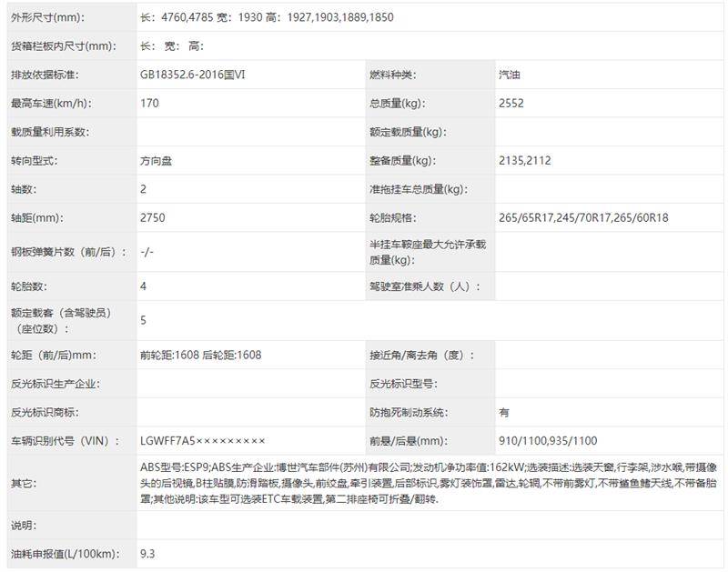This screenshot has height=572, width=728.
Task: Select the overhang value 910/1100,935/1100
Action: [548, 441]
